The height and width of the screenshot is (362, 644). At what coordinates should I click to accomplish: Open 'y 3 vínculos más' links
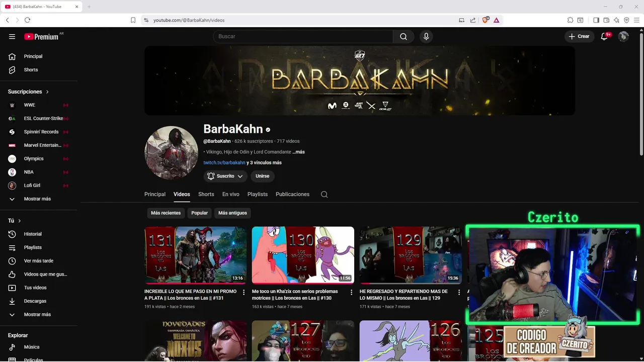264,163
